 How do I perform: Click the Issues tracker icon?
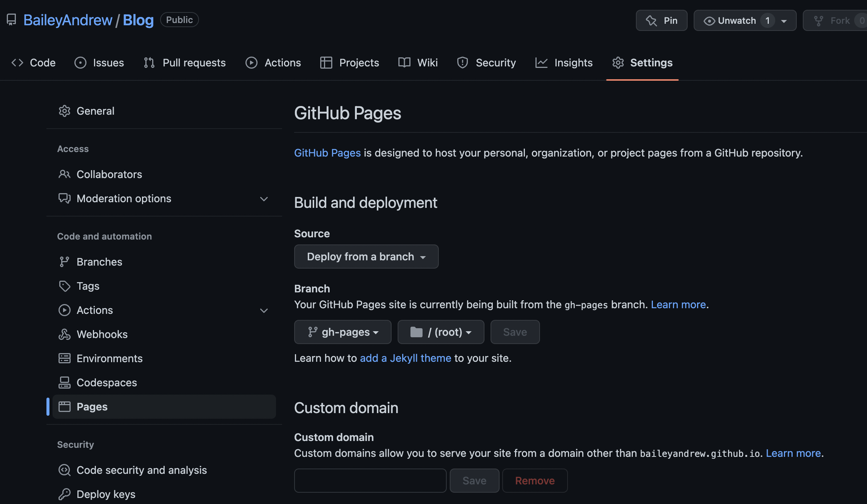tap(80, 62)
